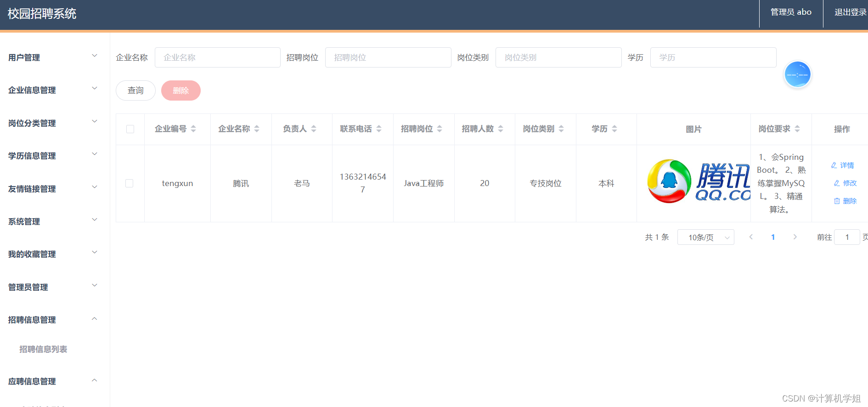
Task: Sort table by 企业编号 column sort icon
Action: [193, 129]
